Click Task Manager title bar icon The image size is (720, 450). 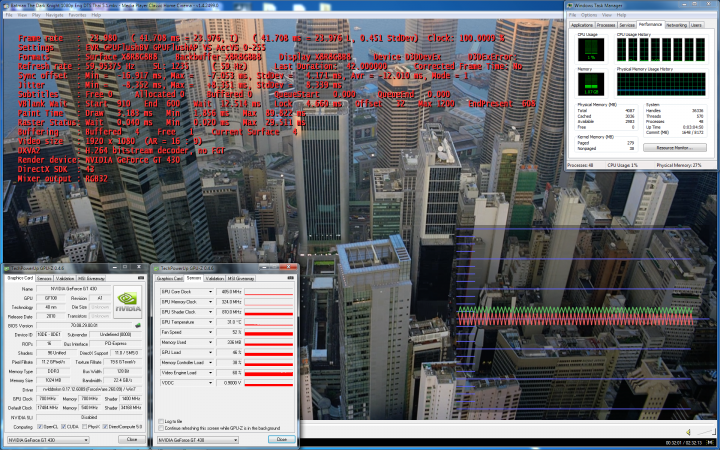coord(571,6)
